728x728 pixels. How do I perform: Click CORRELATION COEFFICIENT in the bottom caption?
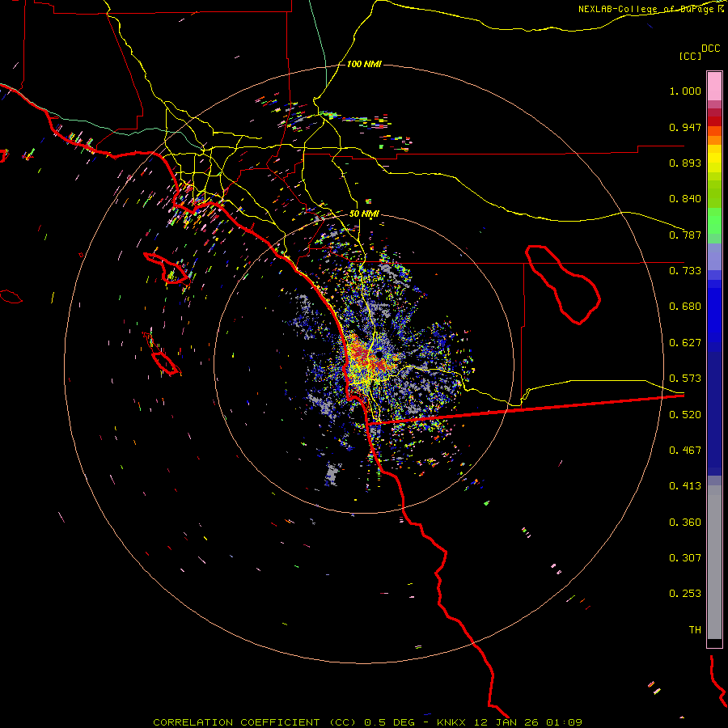point(236,722)
